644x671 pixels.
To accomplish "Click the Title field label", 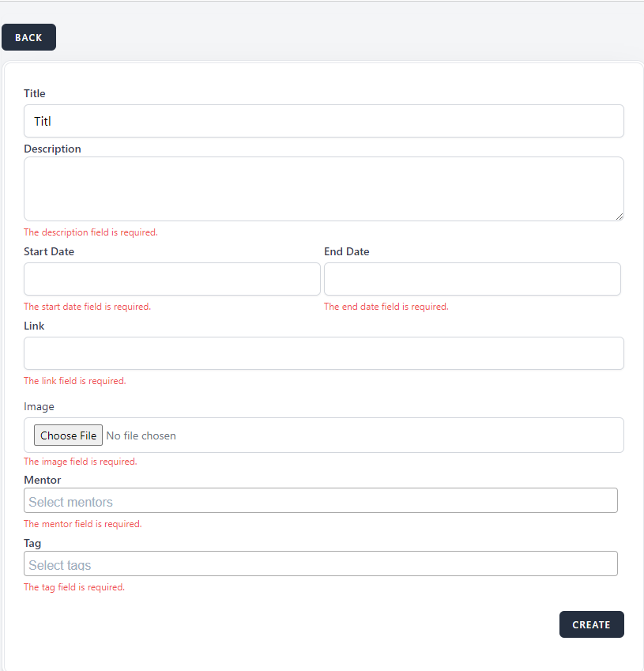I will pos(35,93).
